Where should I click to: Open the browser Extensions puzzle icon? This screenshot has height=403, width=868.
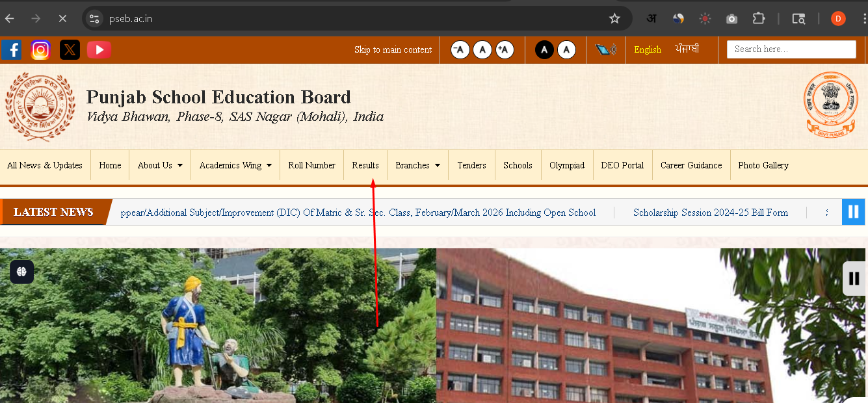(x=758, y=19)
